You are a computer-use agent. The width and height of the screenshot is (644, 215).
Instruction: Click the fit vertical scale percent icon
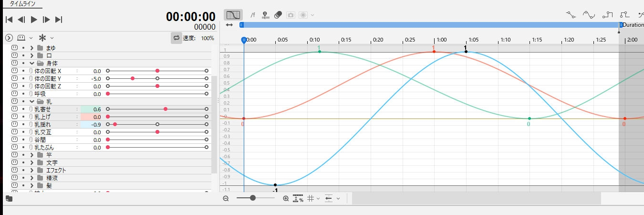(x=298, y=198)
